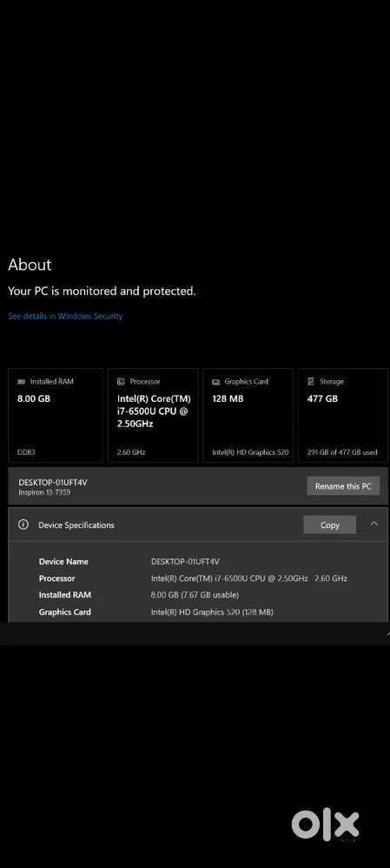The width and height of the screenshot is (390, 868).
Task: Click the Rename this PC button
Action: (343, 486)
